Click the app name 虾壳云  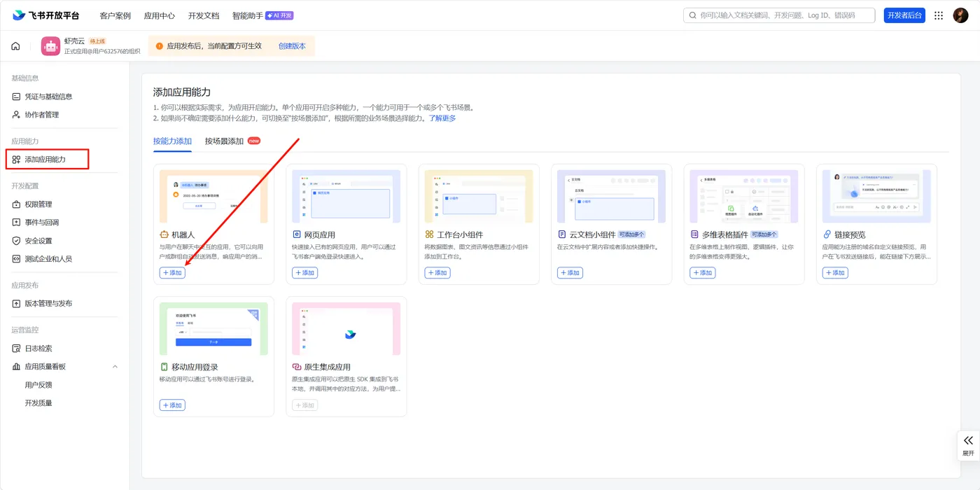pyautogui.click(x=75, y=41)
